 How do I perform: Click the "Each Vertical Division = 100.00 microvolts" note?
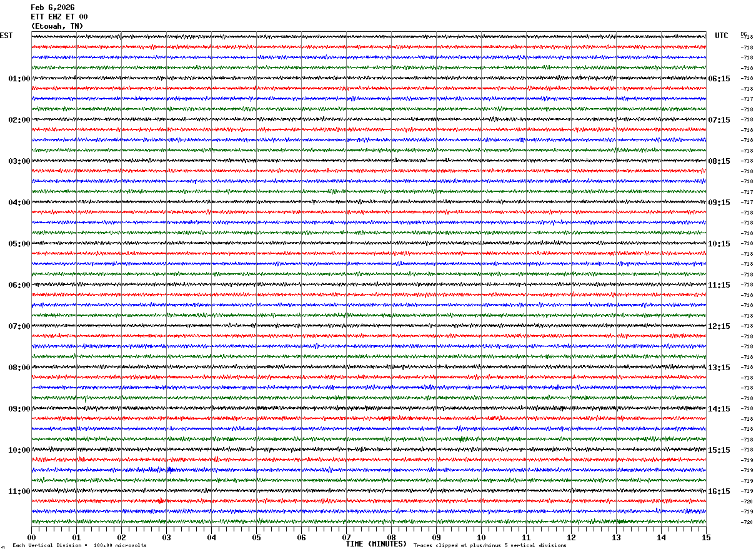(x=79, y=546)
